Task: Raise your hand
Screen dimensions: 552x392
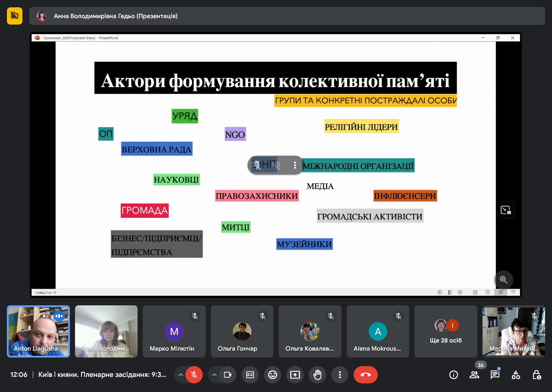Action: tap(317, 375)
